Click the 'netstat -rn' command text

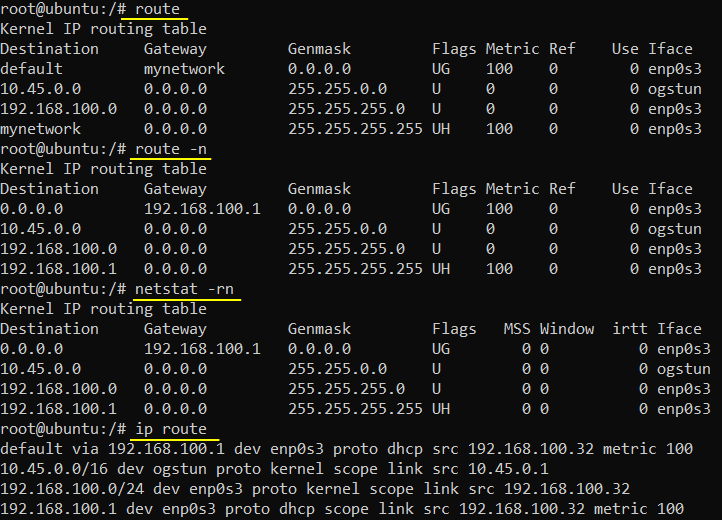184,289
